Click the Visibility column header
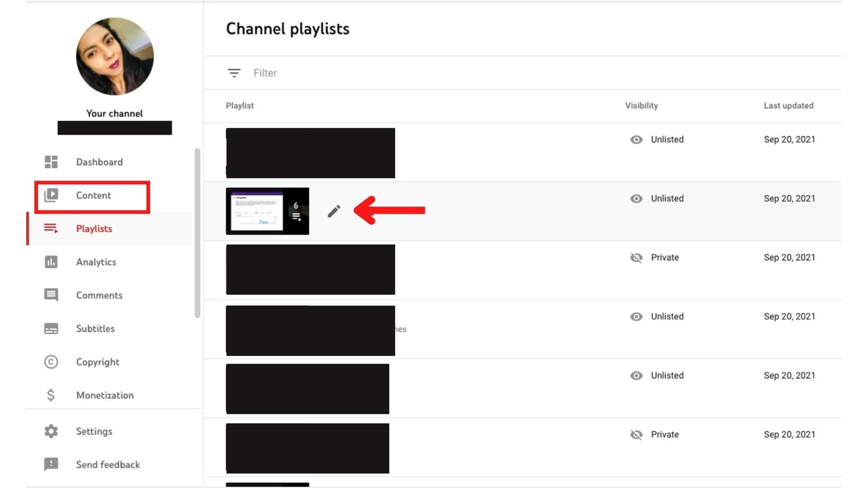Image resolution: width=868 pixels, height=489 pixels. [x=641, y=105]
